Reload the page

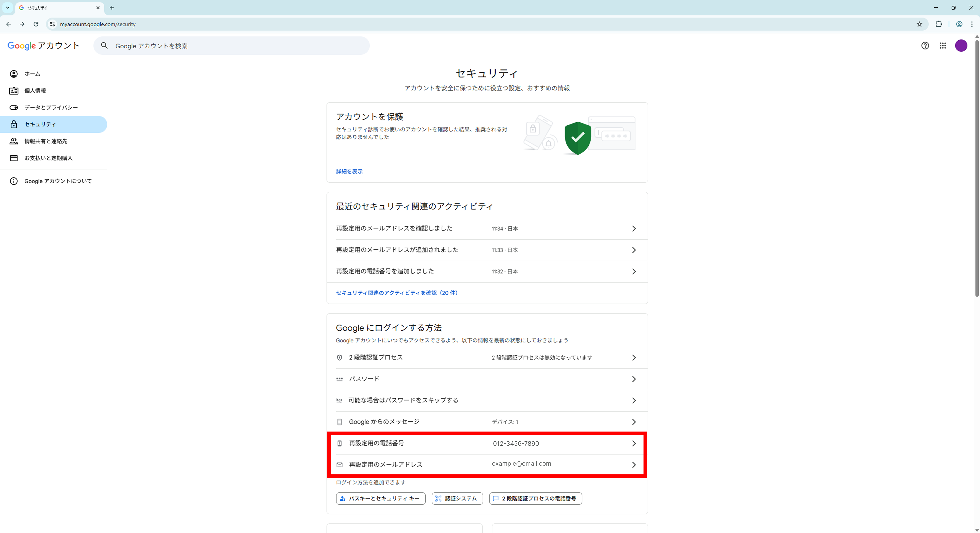pyautogui.click(x=36, y=24)
